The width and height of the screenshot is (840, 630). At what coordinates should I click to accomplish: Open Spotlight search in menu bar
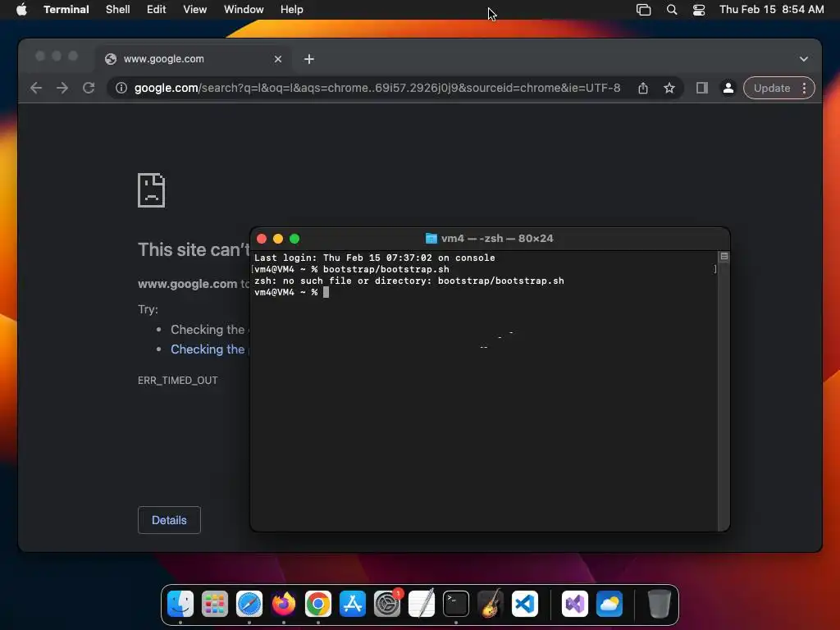click(672, 10)
